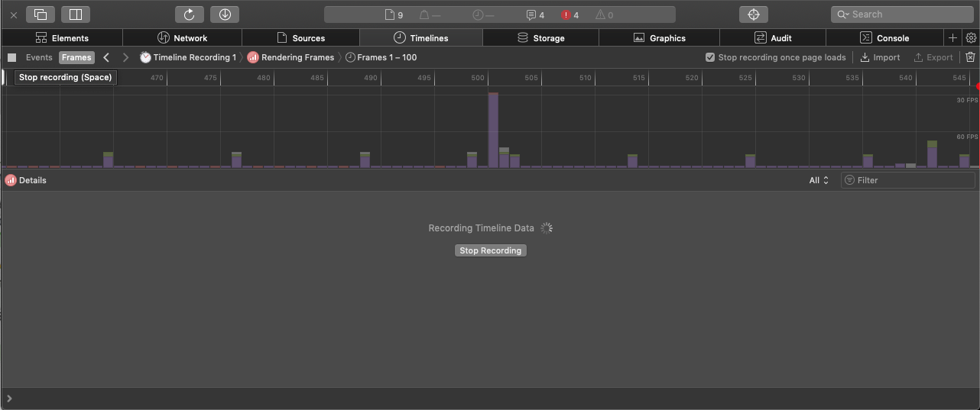The height and width of the screenshot is (410, 980).
Task: Open the Console tab
Action: (x=884, y=37)
